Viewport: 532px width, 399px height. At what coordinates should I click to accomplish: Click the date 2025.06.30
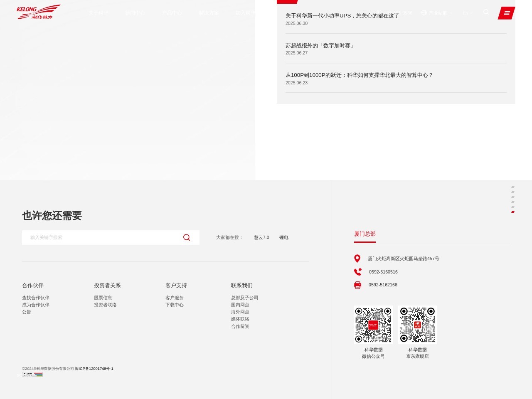click(297, 24)
